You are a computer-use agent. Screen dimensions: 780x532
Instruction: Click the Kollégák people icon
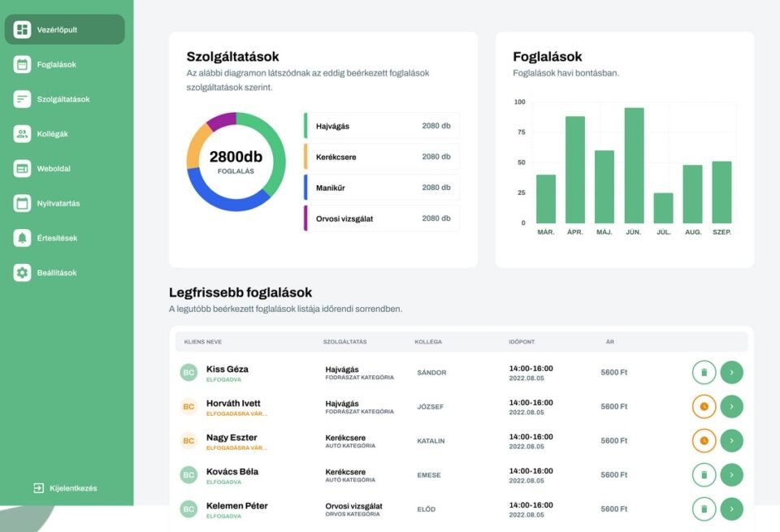tap(22, 134)
